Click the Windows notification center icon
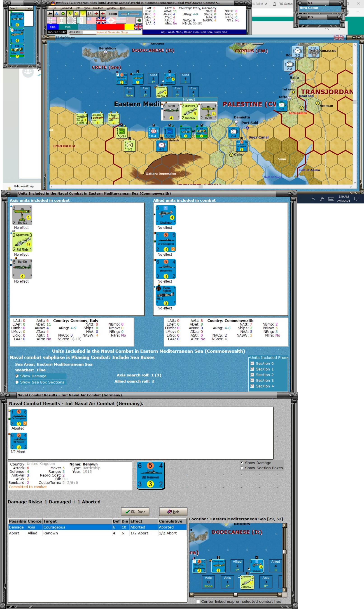The width and height of the screenshot is (364, 609). pyautogui.click(x=356, y=199)
